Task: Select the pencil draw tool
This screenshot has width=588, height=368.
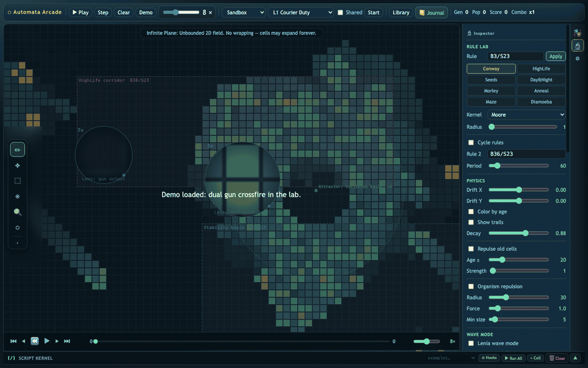Action: point(17,150)
